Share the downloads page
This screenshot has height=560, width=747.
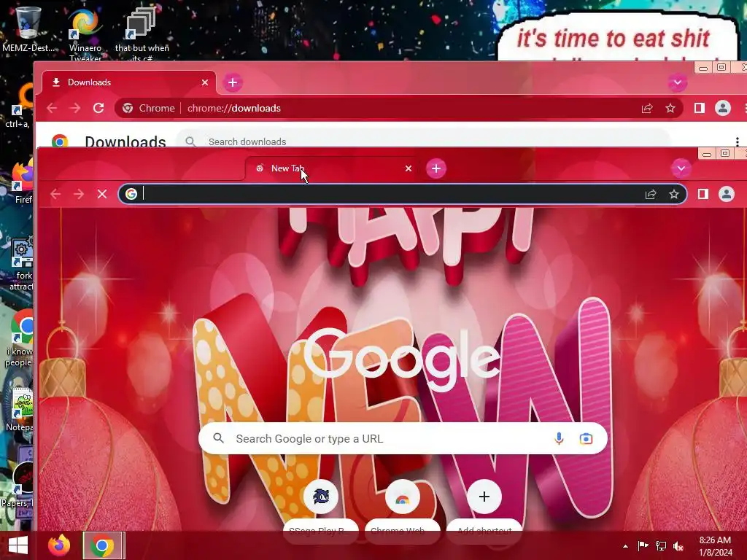647,109
